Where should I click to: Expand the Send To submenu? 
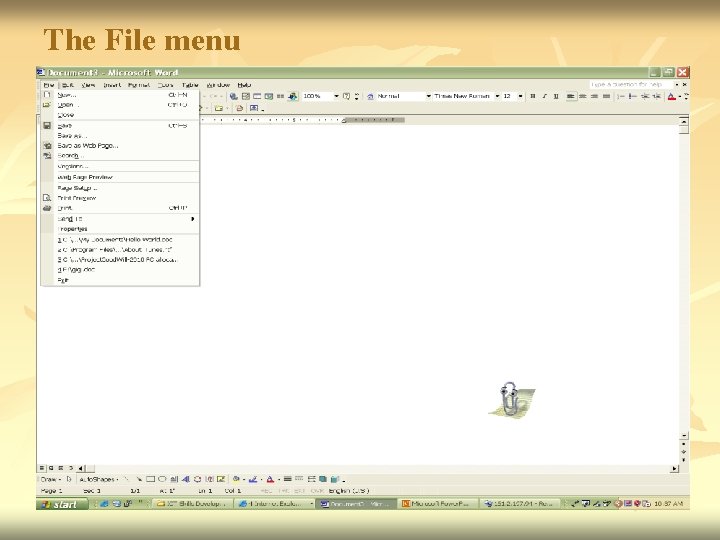[120, 219]
